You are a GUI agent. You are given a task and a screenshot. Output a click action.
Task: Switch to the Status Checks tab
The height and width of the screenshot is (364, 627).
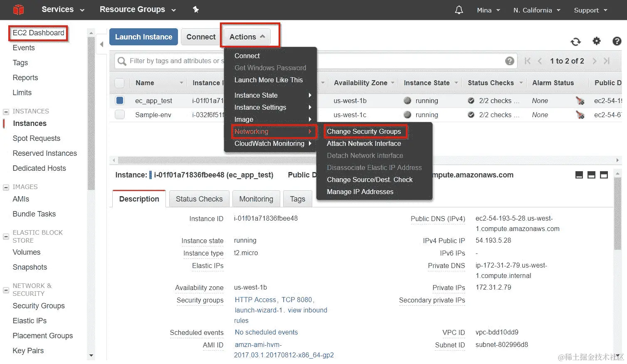pos(199,199)
